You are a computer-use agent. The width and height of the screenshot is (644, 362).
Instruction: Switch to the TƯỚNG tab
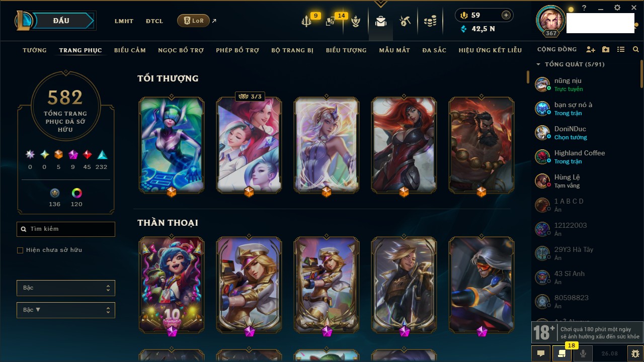[x=35, y=50]
